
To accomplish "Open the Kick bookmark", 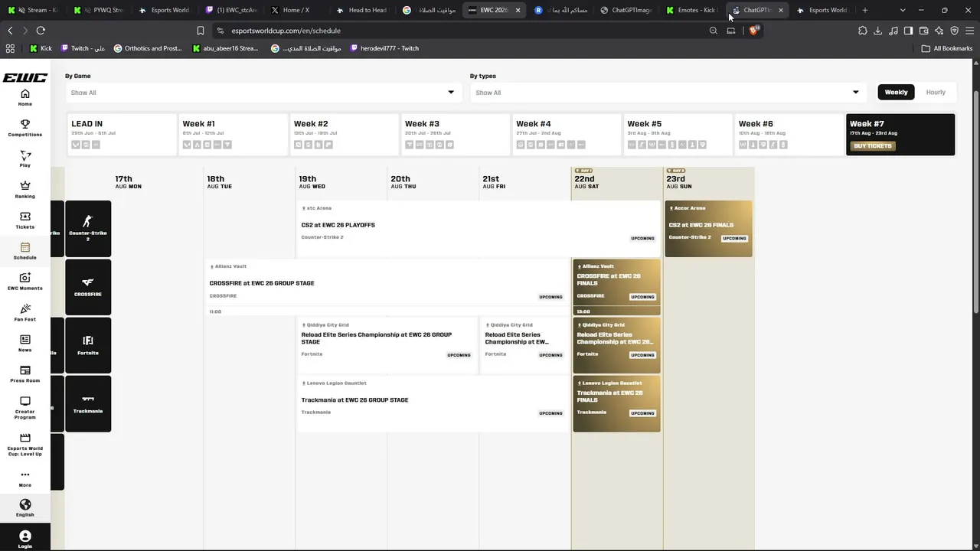I will tap(41, 48).
